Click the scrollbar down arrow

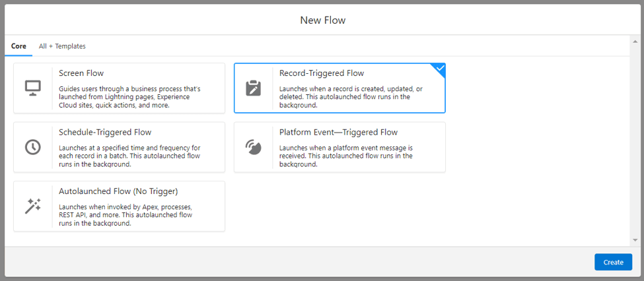[x=635, y=240]
